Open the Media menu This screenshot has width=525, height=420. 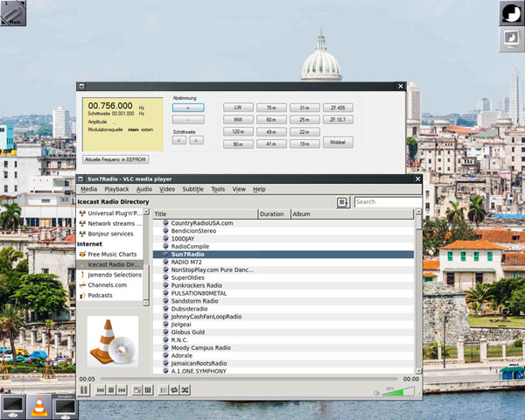click(x=88, y=189)
